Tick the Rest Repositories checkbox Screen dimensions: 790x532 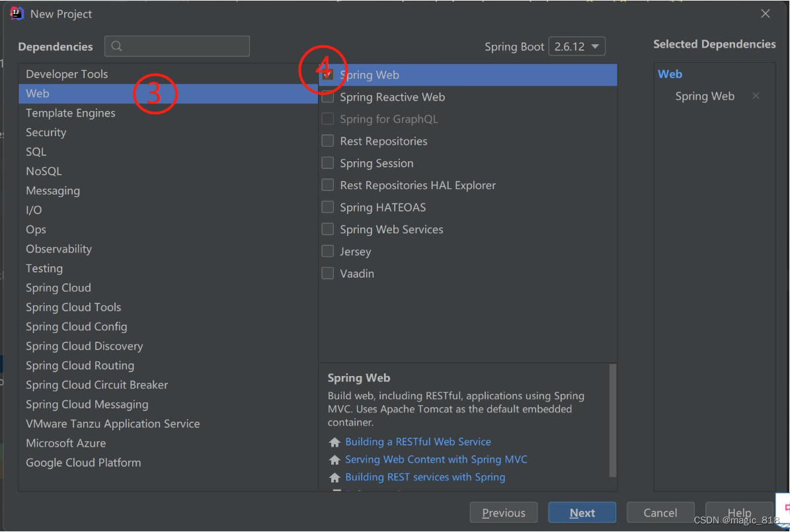[328, 141]
